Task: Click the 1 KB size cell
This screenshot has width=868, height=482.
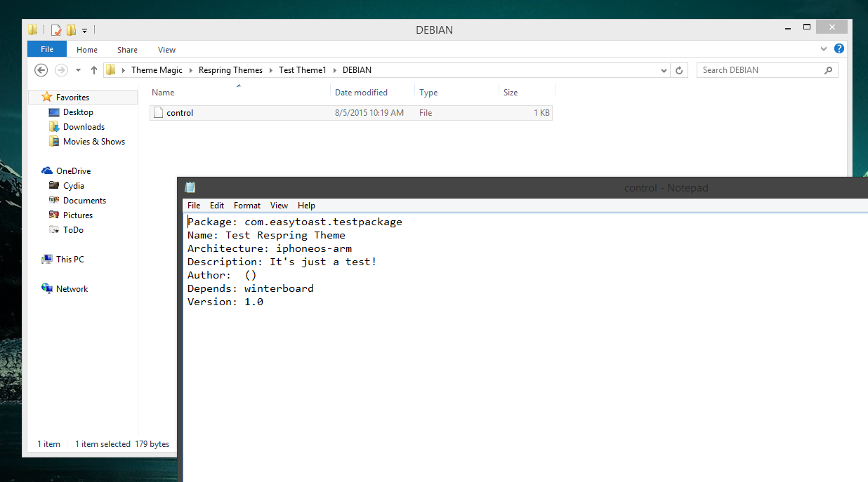Action: click(541, 113)
